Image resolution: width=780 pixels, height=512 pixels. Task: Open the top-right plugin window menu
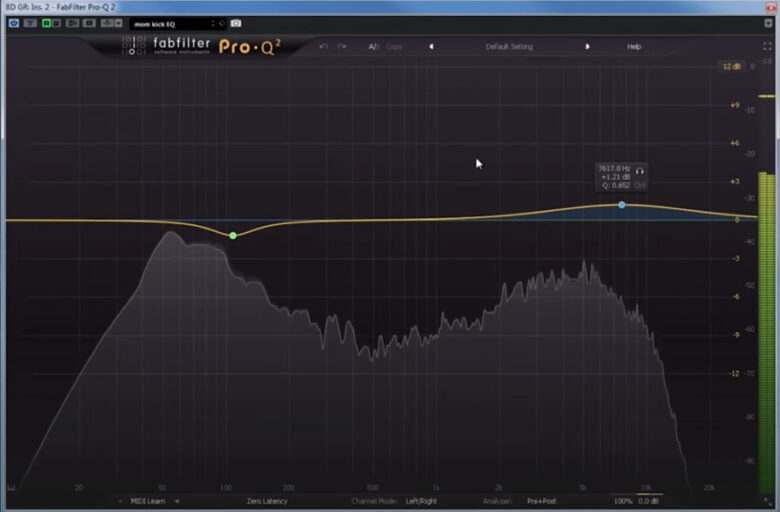click(768, 23)
